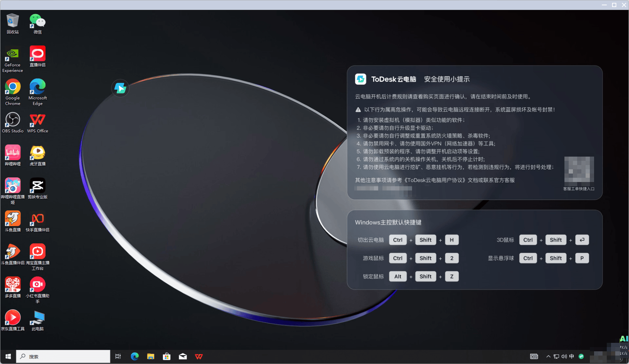Click 'Windows主控默认快捷键' heading text
This screenshot has height=364, width=629.
[x=388, y=223]
